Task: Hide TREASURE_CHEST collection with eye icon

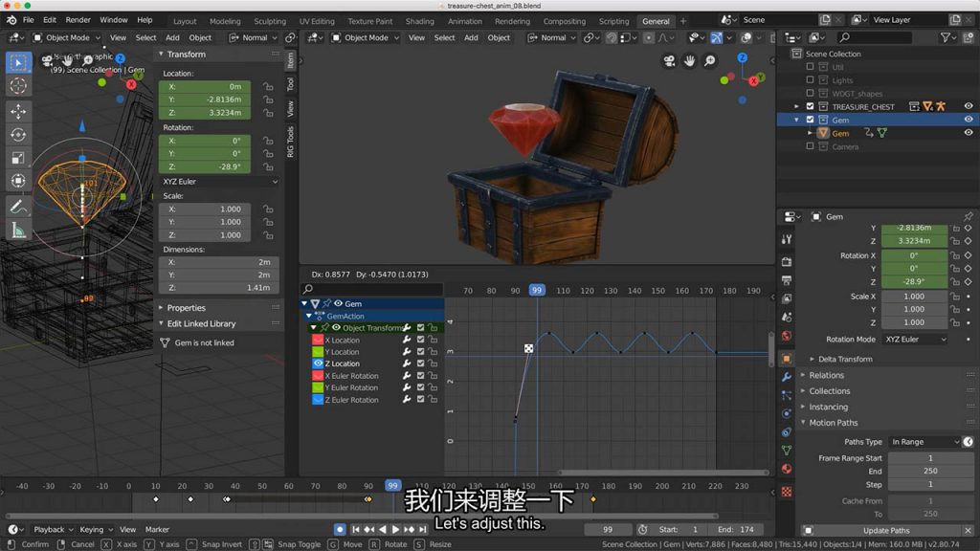Action: coord(969,106)
